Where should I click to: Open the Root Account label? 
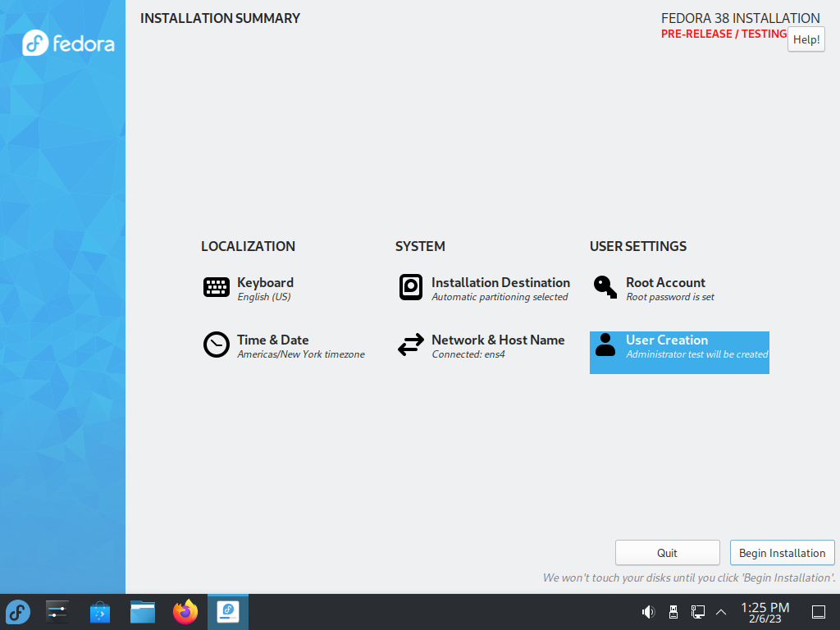[x=665, y=282]
